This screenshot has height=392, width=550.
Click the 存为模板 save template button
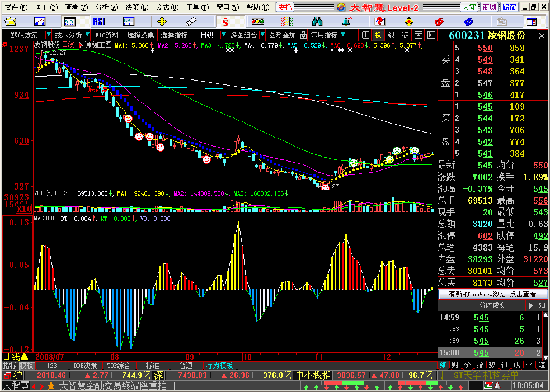tap(219, 366)
